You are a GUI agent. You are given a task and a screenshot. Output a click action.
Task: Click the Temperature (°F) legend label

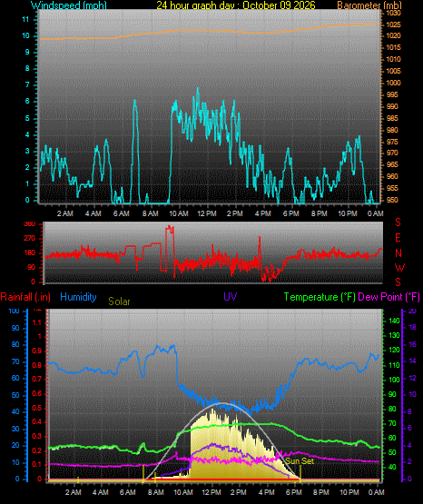tap(320, 297)
